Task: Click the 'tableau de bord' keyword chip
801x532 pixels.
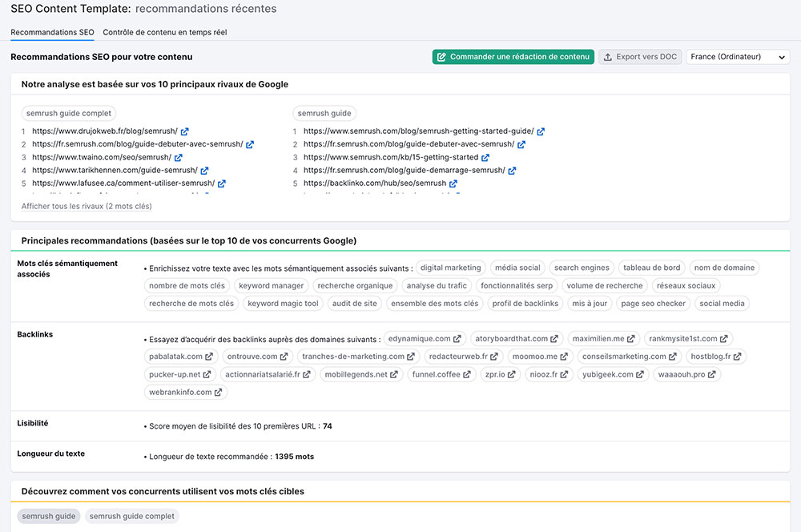Action: point(652,268)
